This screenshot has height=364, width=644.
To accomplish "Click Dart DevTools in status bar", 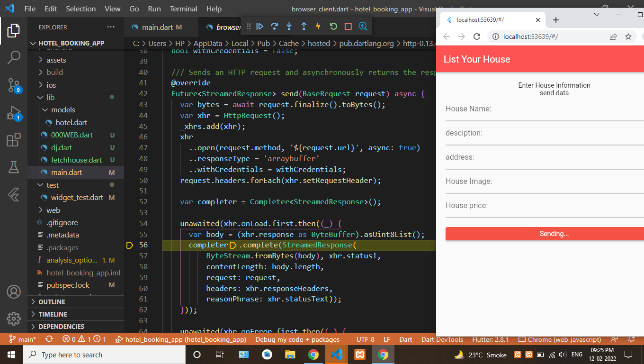I will (x=442, y=339).
